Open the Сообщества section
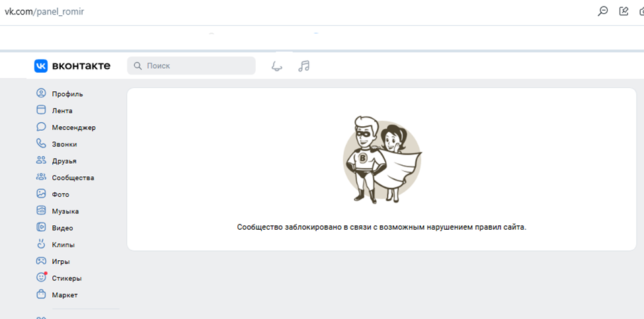The image size is (644, 319). point(73,178)
